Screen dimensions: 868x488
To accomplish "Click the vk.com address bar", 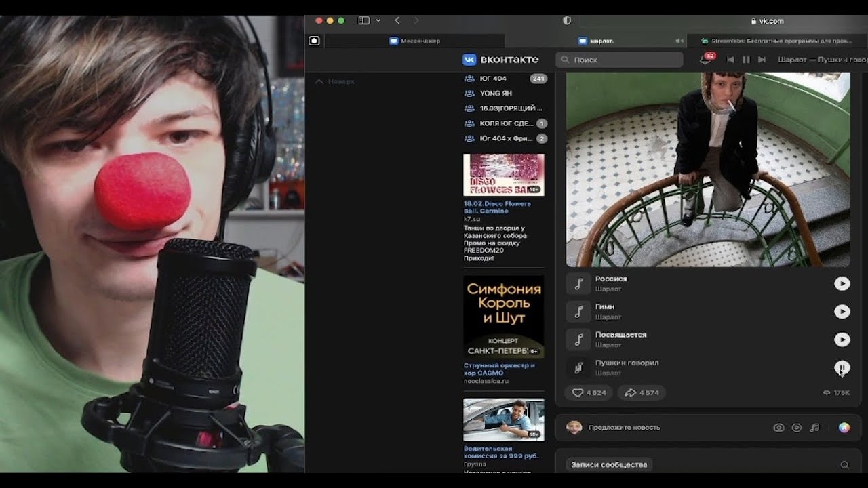I will [766, 21].
